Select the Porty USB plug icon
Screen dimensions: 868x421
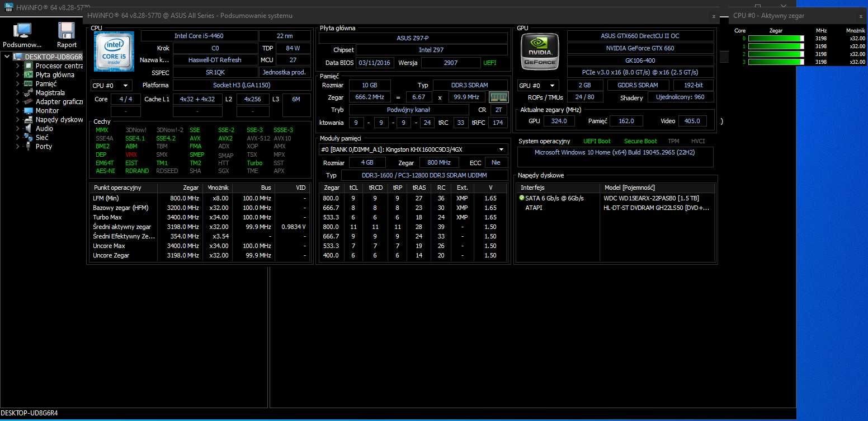click(29, 146)
